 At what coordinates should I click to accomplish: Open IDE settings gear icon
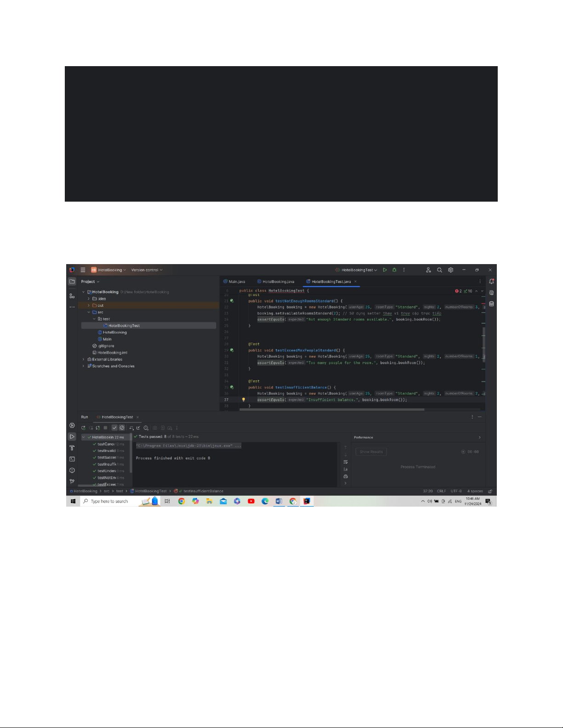[x=450, y=270]
